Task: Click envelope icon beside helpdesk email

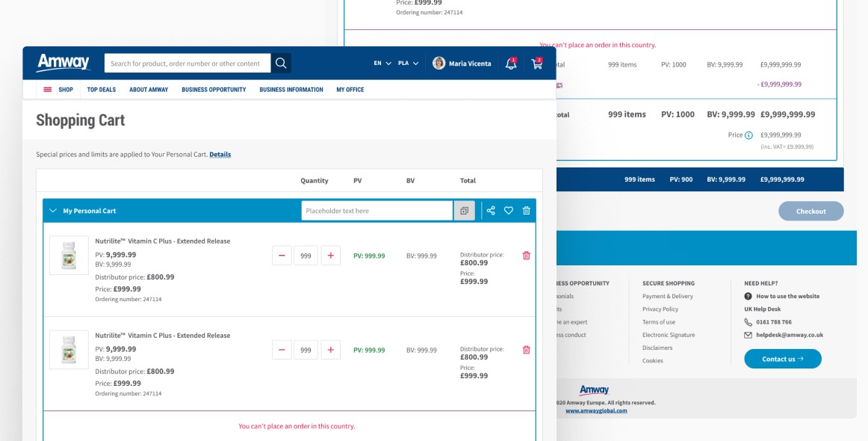Action: click(748, 335)
